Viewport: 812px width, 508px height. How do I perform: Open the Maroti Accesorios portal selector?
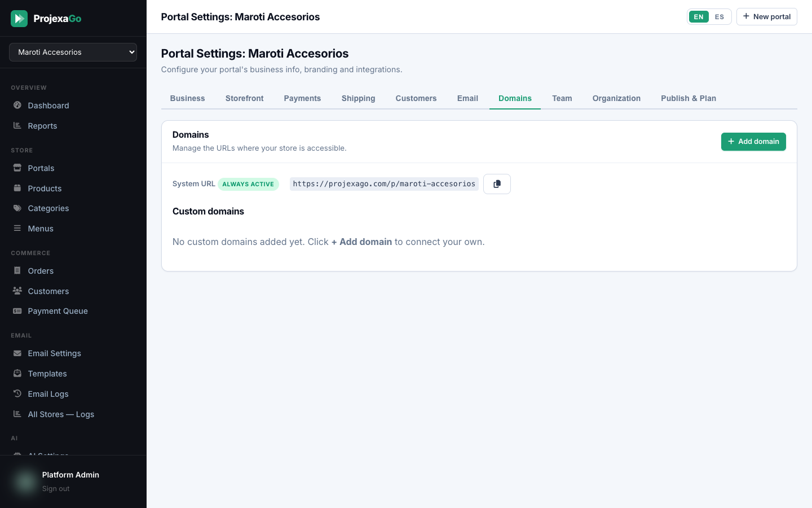pos(73,52)
